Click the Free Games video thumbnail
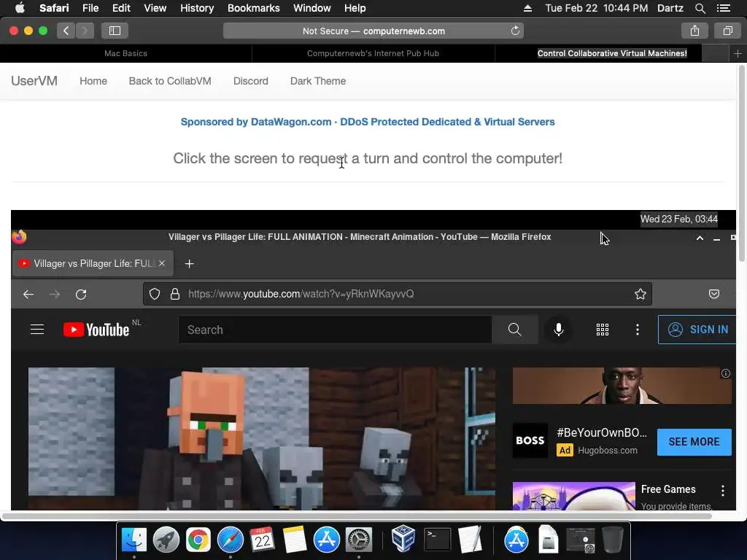Screen dimensions: 747x560 573,496
